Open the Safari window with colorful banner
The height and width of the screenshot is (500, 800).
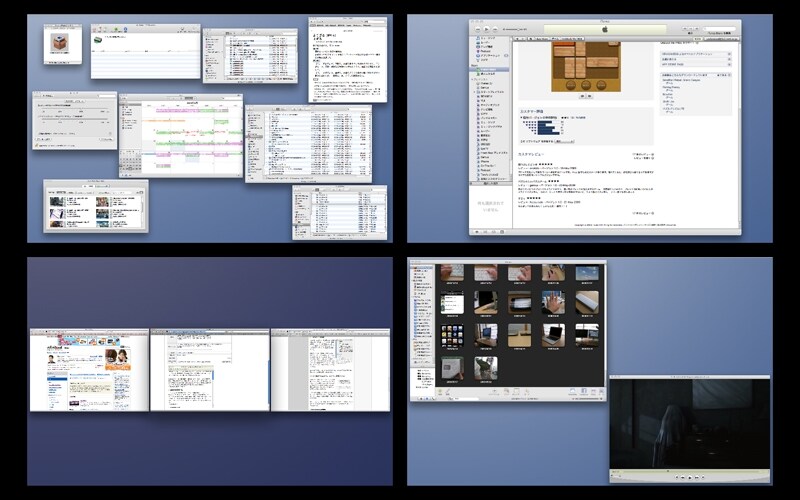[x=88, y=370]
